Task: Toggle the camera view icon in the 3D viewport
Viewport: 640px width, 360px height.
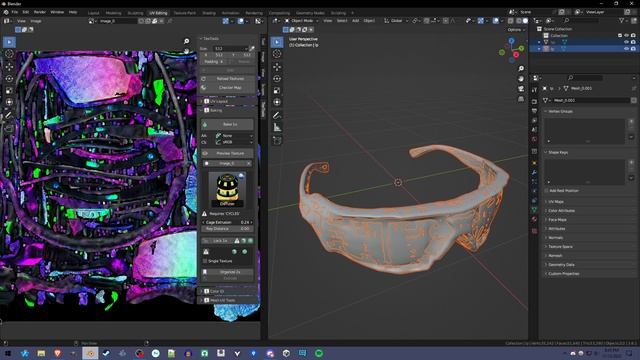Action: pos(521,89)
